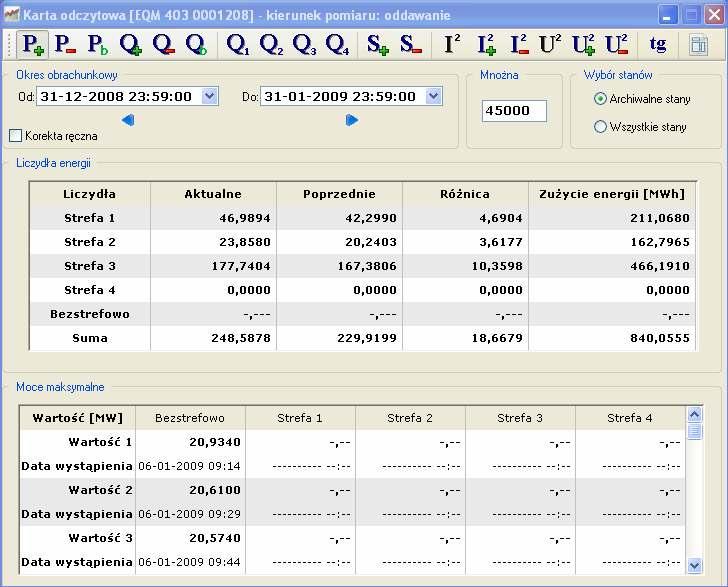
Task: Select the P- active power icon
Action: pos(65,45)
